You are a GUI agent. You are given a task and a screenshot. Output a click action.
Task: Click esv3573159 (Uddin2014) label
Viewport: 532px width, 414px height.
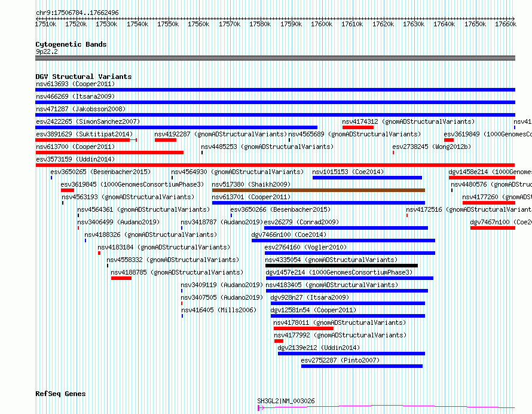coord(75,159)
